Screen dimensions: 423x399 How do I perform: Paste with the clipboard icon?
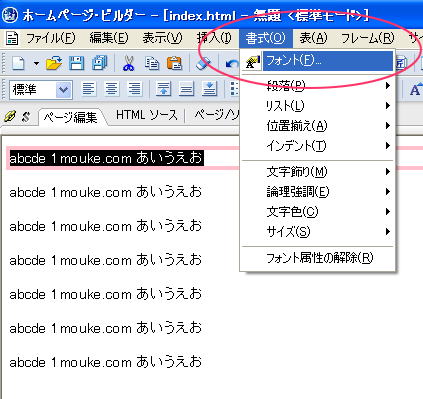pos(174,63)
